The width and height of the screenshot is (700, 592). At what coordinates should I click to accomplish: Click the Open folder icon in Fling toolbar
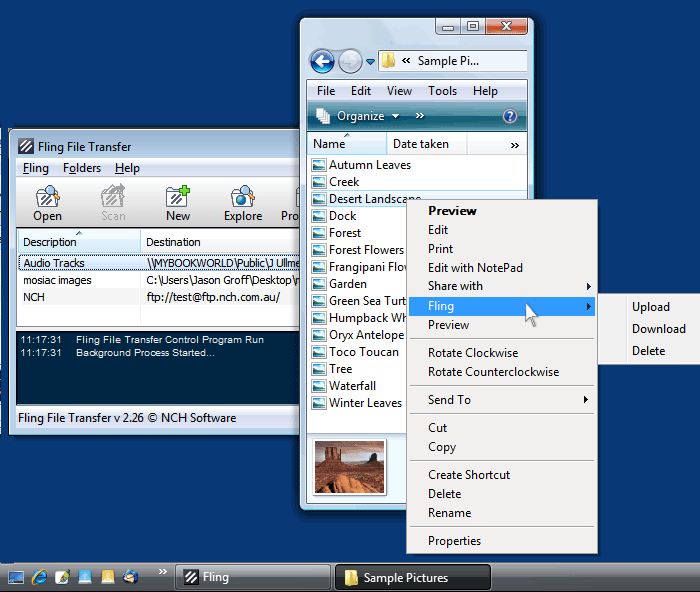[x=47, y=196]
